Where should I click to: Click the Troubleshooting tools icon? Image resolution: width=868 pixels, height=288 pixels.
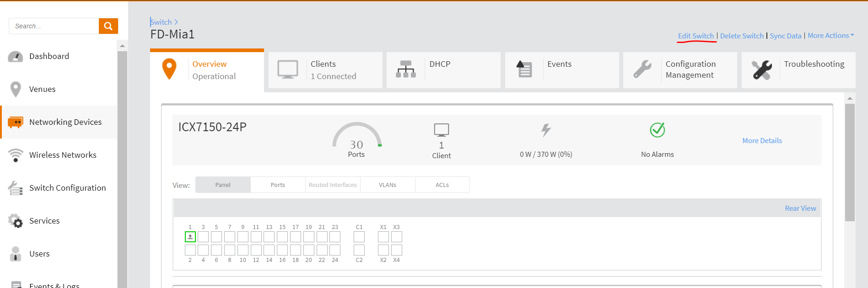(x=761, y=69)
